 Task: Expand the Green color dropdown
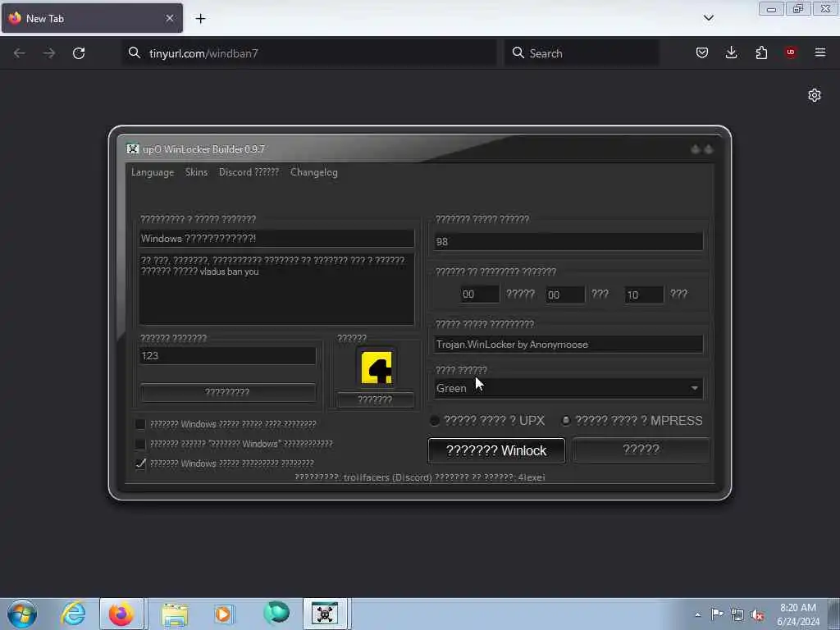point(568,388)
